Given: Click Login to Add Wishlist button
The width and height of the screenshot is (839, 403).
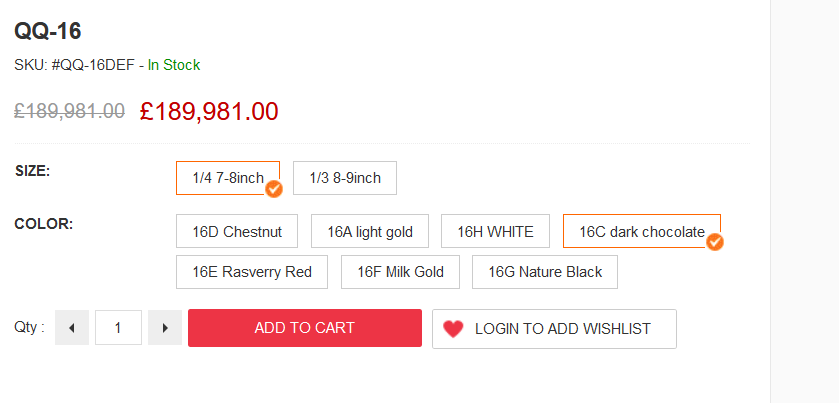Looking at the screenshot, I should point(554,329).
